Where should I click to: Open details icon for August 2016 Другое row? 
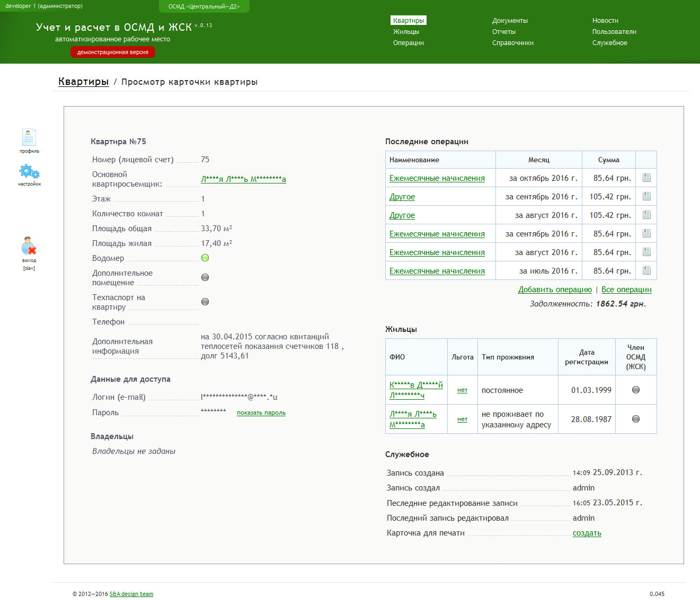[646, 215]
